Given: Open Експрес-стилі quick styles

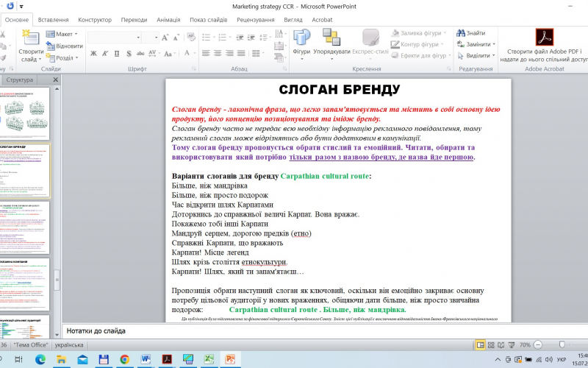Looking at the screenshot, I should pyautogui.click(x=370, y=45).
